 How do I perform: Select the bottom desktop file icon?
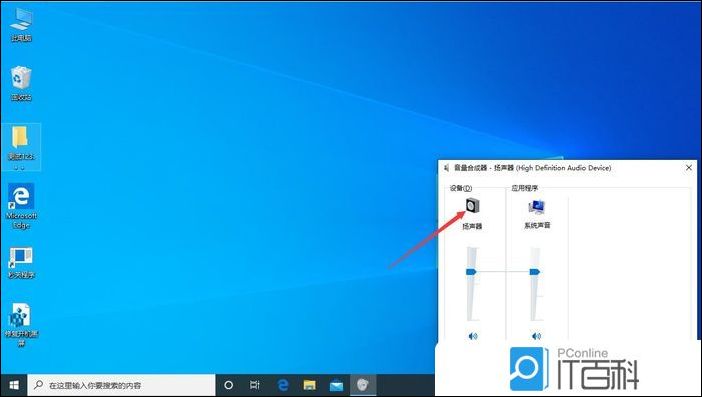[21, 325]
